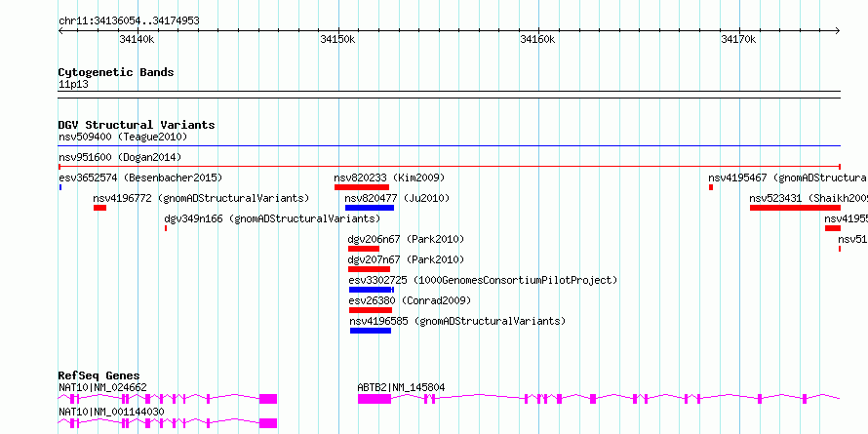The image size is (868, 434).
Task: Click the 34160k ruler label
Action: [537, 39]
